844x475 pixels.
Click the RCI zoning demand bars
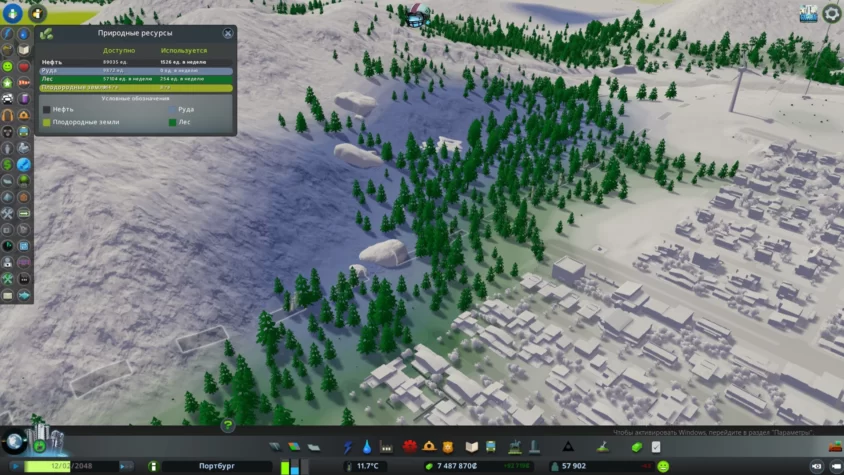294,466
